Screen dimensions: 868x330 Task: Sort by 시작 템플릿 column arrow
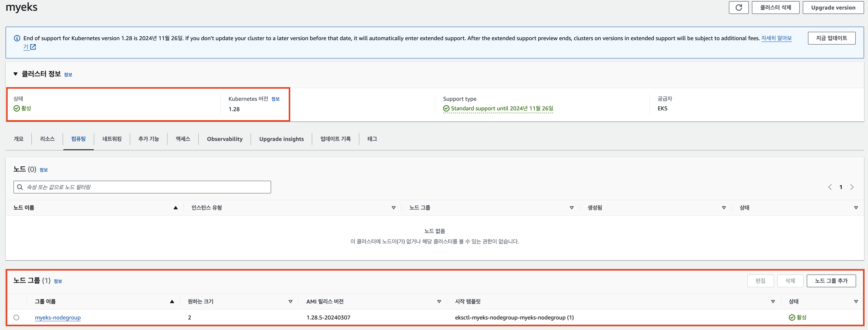coord(773,301)
